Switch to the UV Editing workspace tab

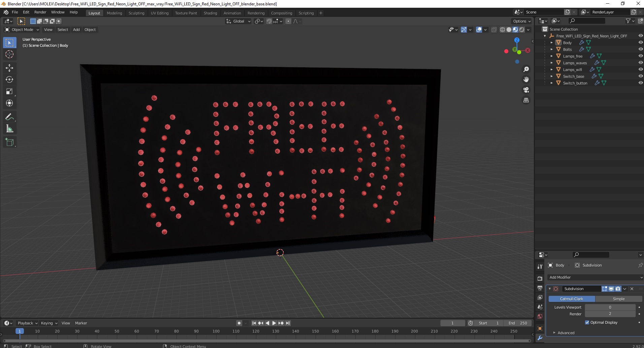160,13
